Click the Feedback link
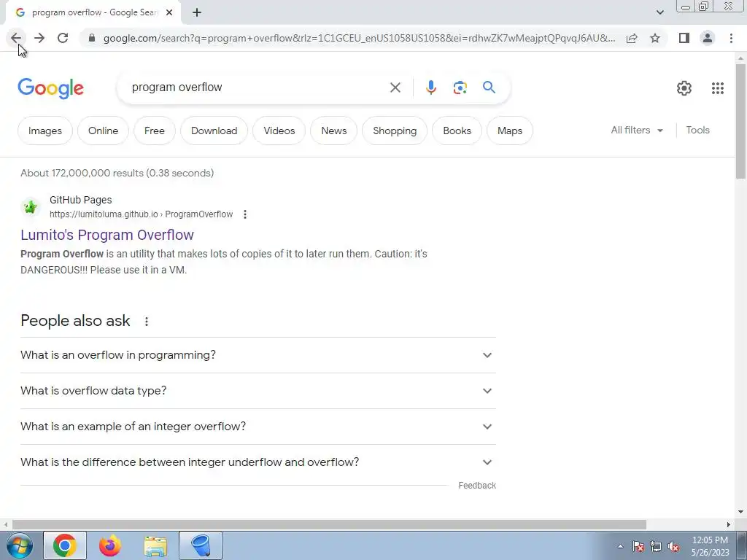This screenshot has width=747, height=560. coord(477,485)
